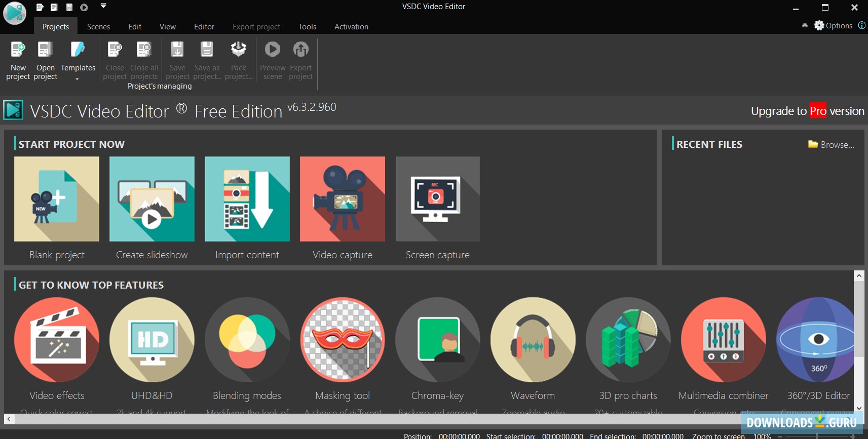
Task: Click the Pack project icon
Action: (238, 50)
